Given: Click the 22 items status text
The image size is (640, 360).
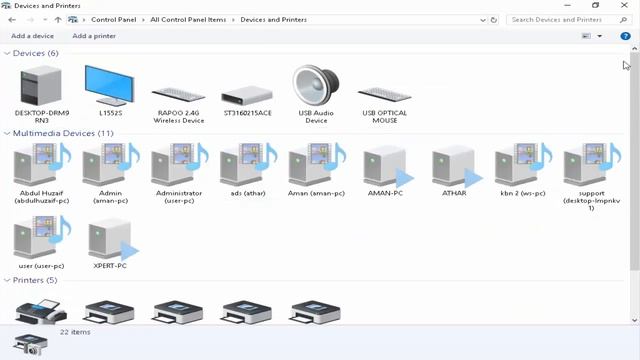Looking at the screenshot, I should pos(75,332).
